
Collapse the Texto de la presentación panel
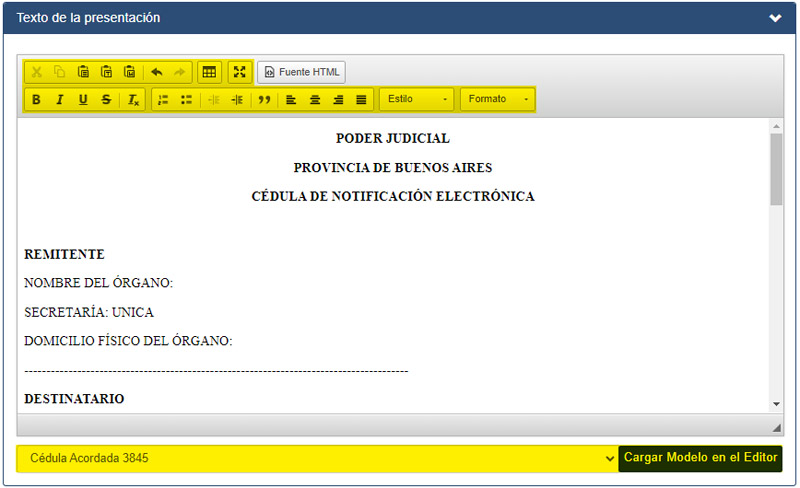pyautogui.click(x=775, y=18)
